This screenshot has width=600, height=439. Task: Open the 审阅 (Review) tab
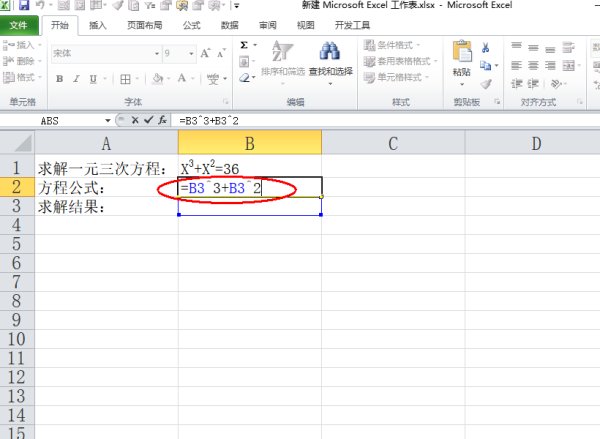pos(267,25)
